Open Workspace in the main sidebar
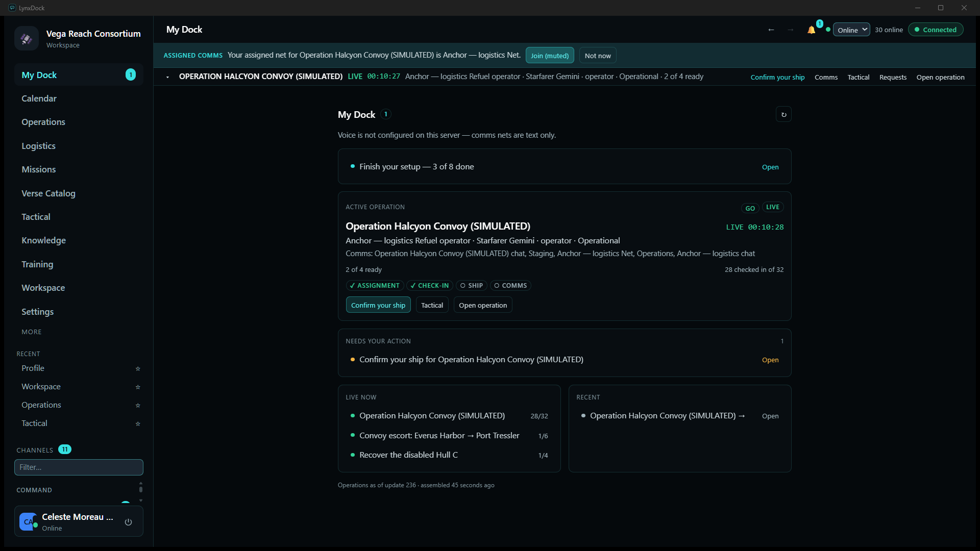980x551 pixels. 79,288
